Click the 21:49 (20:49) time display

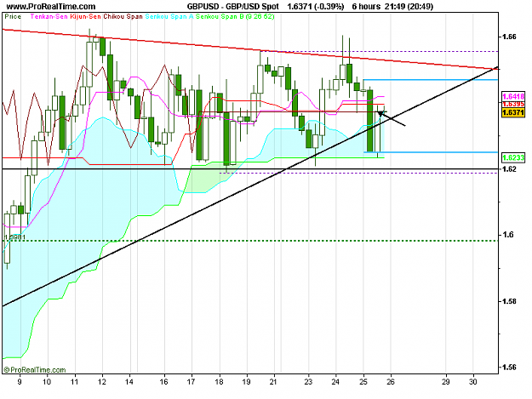click(409, 7)
